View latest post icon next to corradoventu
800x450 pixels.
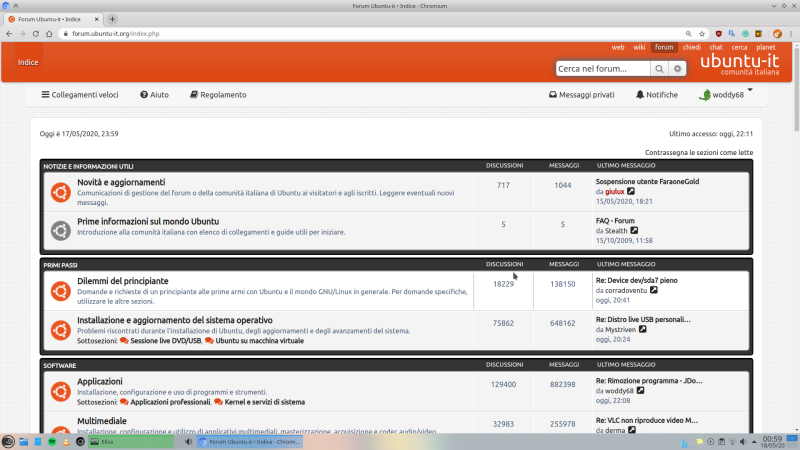654,290
